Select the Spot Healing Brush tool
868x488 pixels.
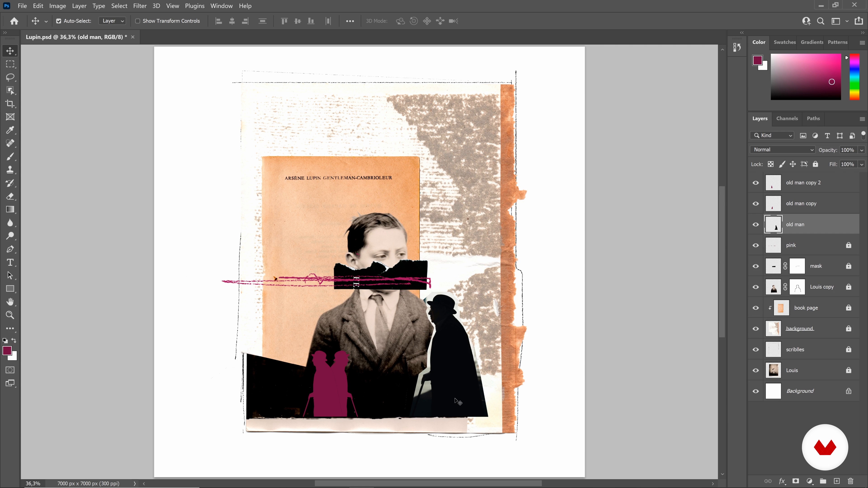click(10, 143)
